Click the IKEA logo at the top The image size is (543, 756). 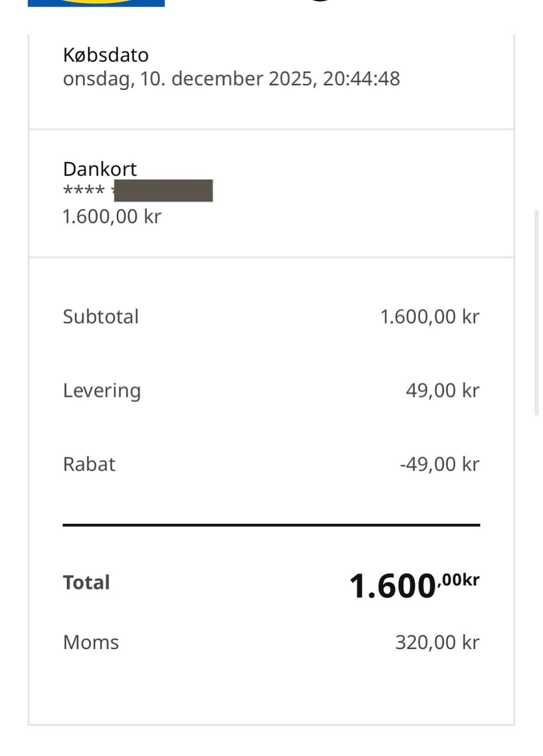pos(96,3)
